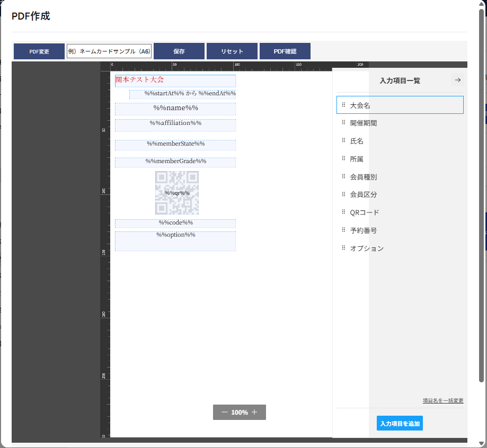Viewport: 487px width, 448px height.
Task: Select the %%name%% field on canvas
Action: 175,109
